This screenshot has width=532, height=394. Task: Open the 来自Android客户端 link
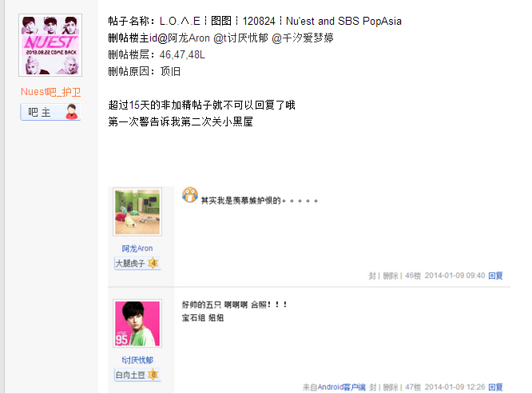click(334, 387)
